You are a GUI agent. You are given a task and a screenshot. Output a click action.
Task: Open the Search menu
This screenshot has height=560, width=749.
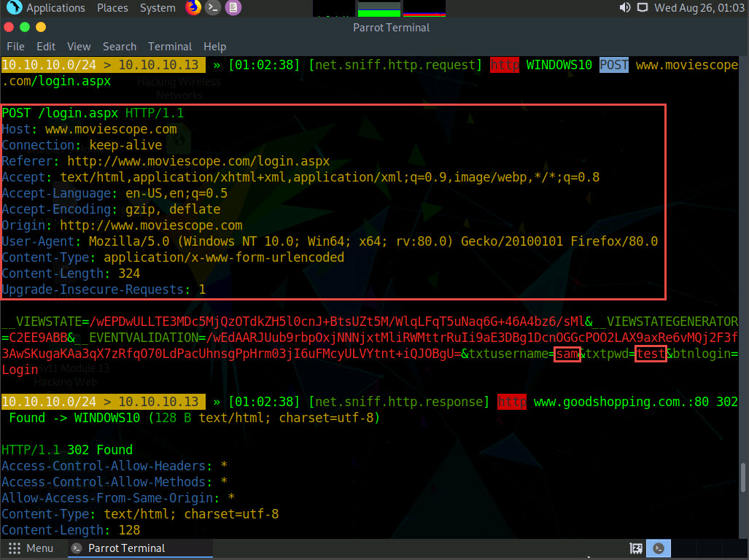pyautogui.click(x=120, y=47)
